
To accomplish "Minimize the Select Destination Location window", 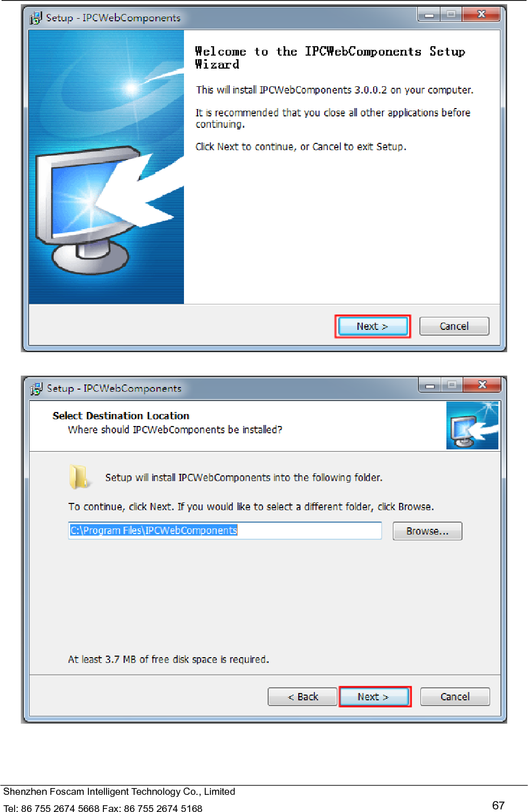I will 430,385.
